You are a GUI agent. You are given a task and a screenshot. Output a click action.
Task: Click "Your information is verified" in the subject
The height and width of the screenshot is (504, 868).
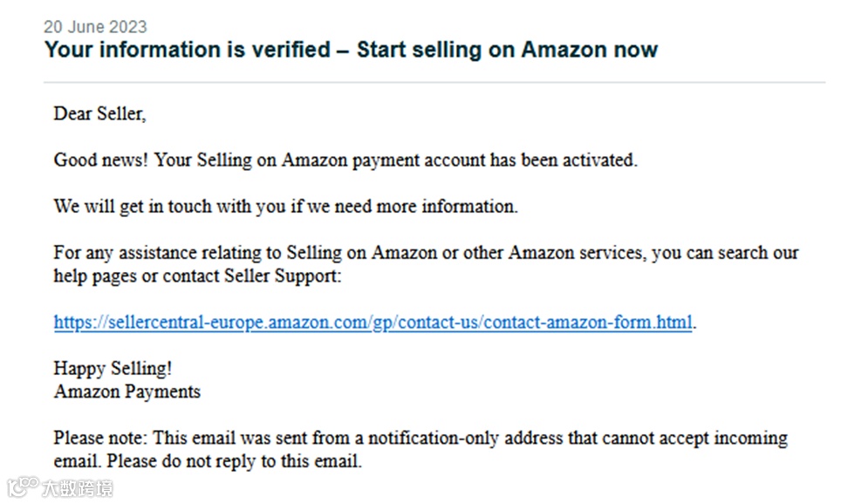coord(188,50)
